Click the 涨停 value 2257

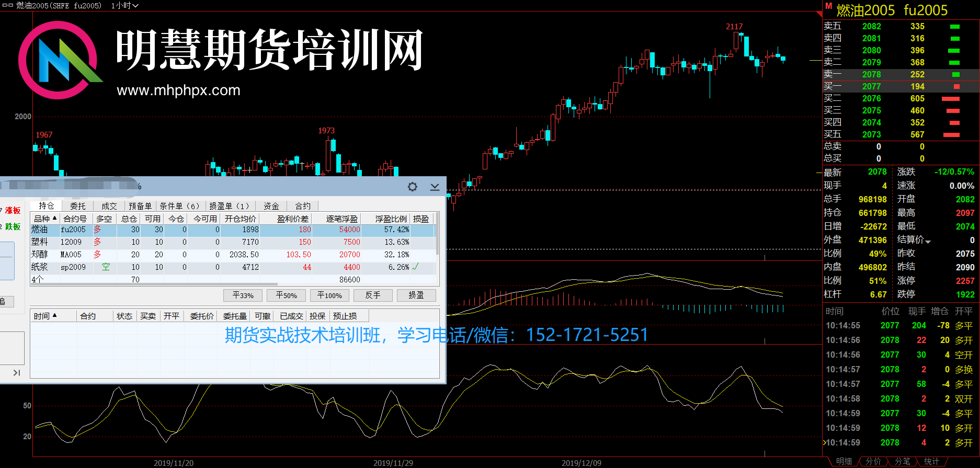coord(965,280)
